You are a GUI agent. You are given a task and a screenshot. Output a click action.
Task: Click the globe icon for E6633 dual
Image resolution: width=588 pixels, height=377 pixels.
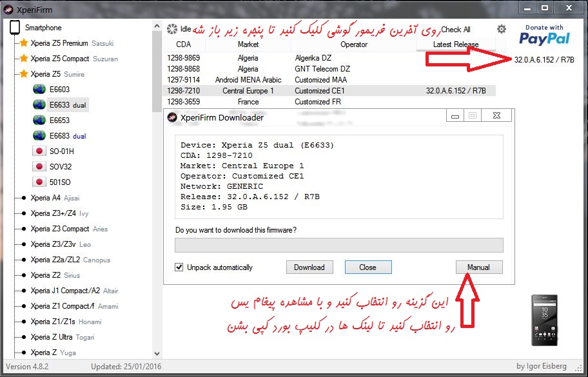(39, 104)
